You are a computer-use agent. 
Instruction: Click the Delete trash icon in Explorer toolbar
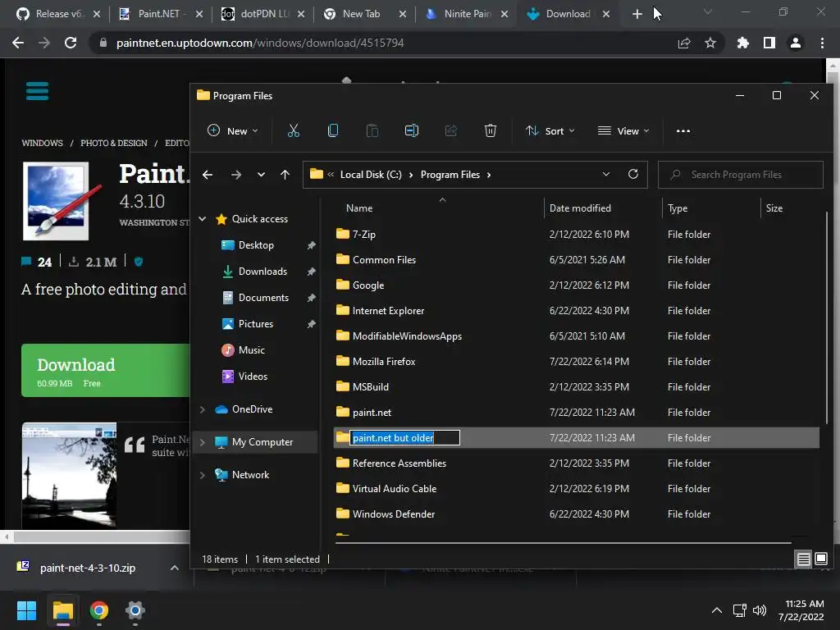tap(491, 130)
